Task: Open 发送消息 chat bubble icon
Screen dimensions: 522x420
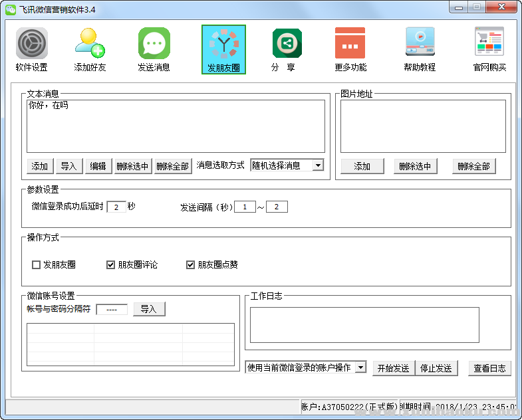Action: coord(154,44)
